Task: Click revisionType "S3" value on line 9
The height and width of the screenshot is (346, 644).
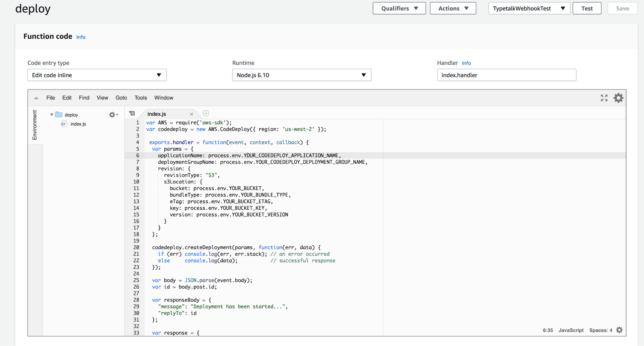Action: [211, 175]
